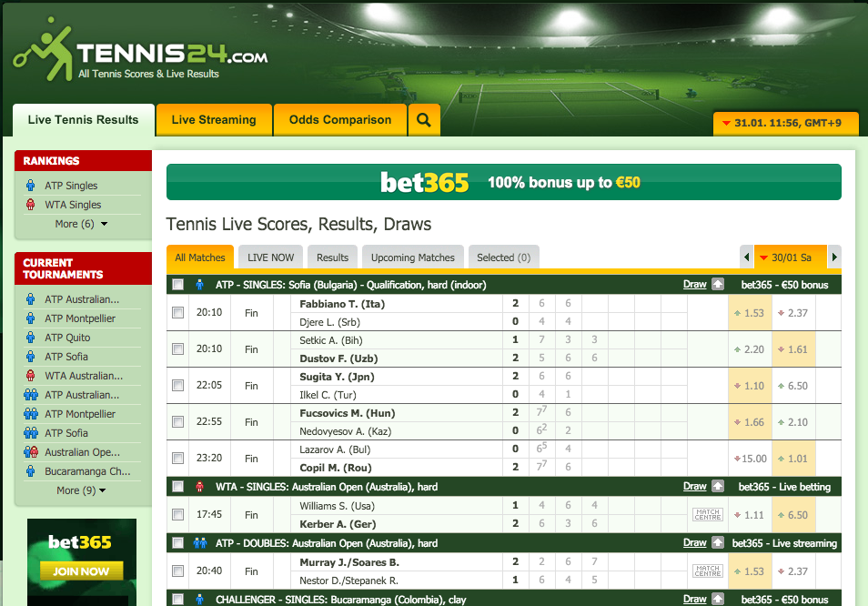Click draw arrow icon in WTA Australian Open header
Viewport: 868px width, 606px height.
tap(718, 486)
